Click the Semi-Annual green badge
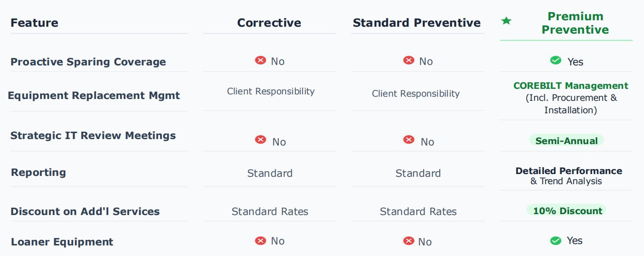644x256 pixels. click(566, 141)
